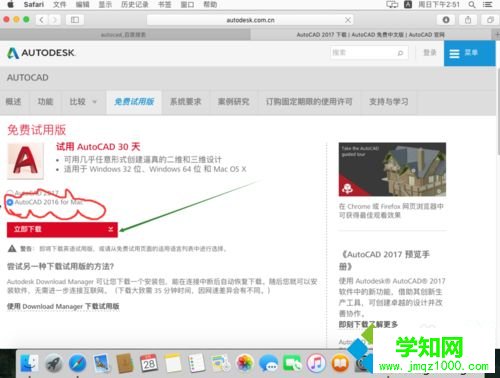Open the 案例研究 tab
This screenshot has height=378, width=500.
(233, 102)
